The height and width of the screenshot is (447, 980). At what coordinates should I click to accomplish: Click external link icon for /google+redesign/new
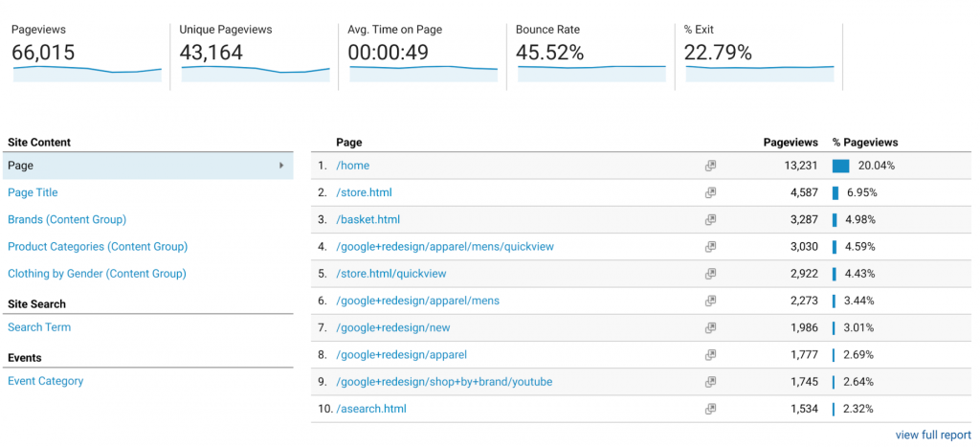[x=710, y=327]
